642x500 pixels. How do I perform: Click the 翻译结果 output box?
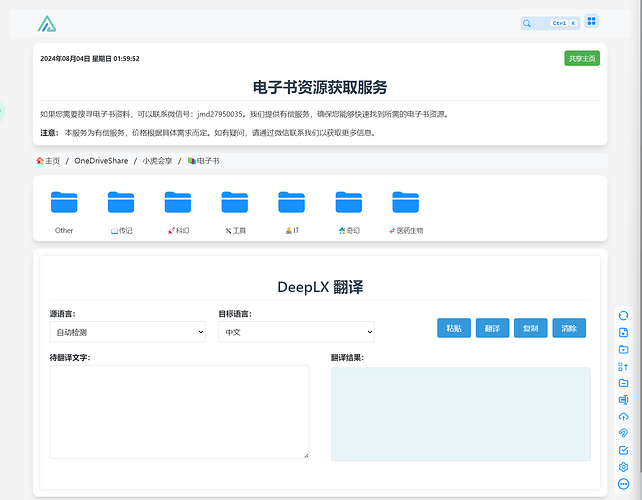pos(461,414)
